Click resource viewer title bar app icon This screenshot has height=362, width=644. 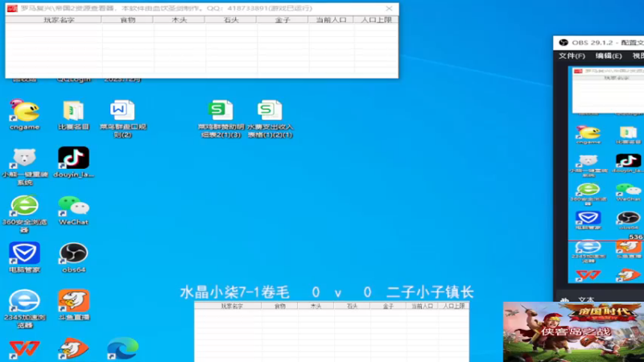click(x=12, y=8)
